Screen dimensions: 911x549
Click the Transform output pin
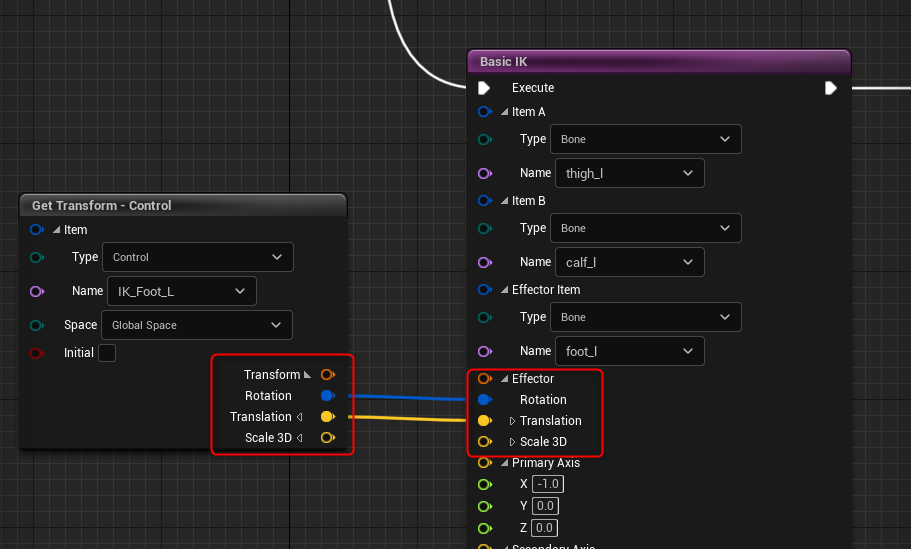click(328, 375)
